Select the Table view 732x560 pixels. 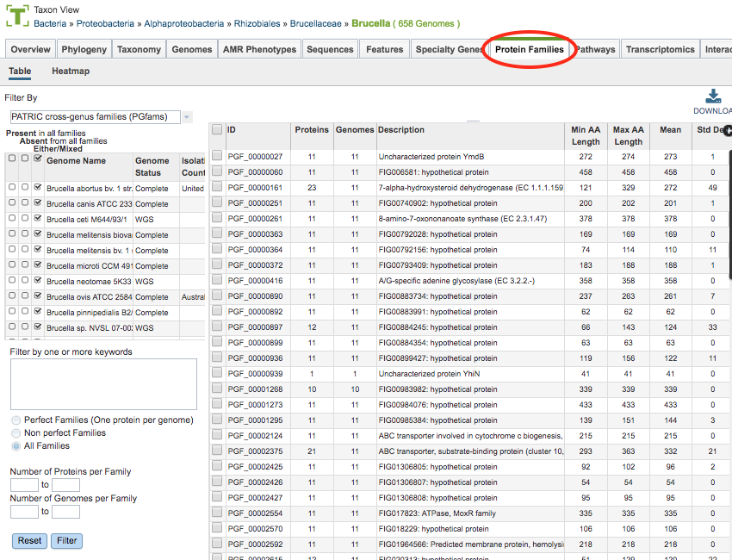(x=20, y=71)
